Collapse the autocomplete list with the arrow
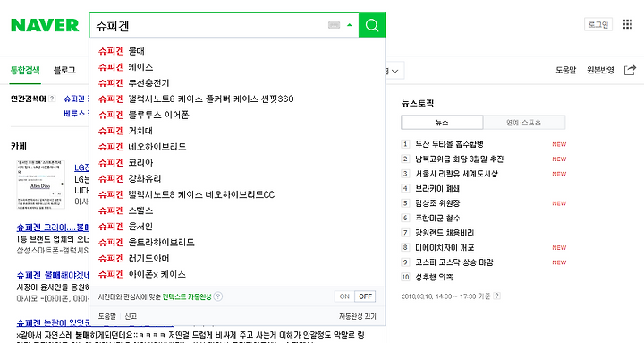644x343 pixels. (350, 25)
